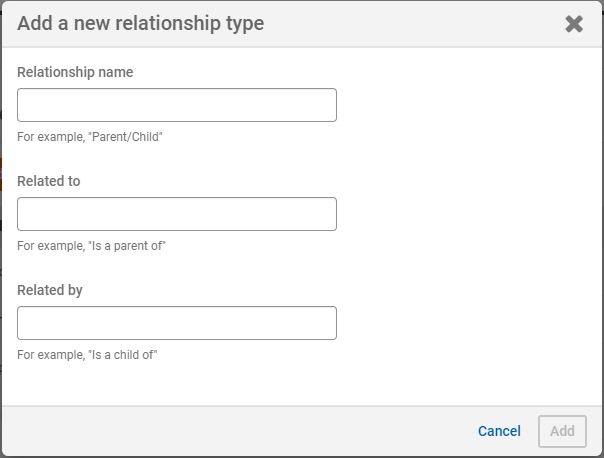Click the header bar beside the title
The width and height of the screenshot is (604, 458).
click(410, 23)
